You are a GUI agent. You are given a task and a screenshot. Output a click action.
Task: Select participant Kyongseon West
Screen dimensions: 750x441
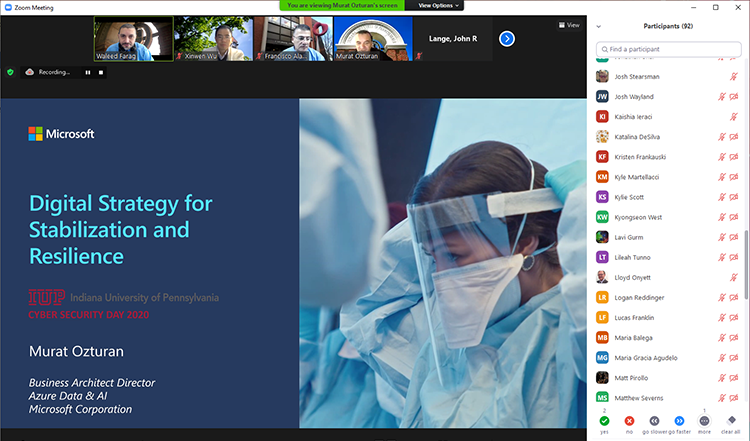[668, 217]
